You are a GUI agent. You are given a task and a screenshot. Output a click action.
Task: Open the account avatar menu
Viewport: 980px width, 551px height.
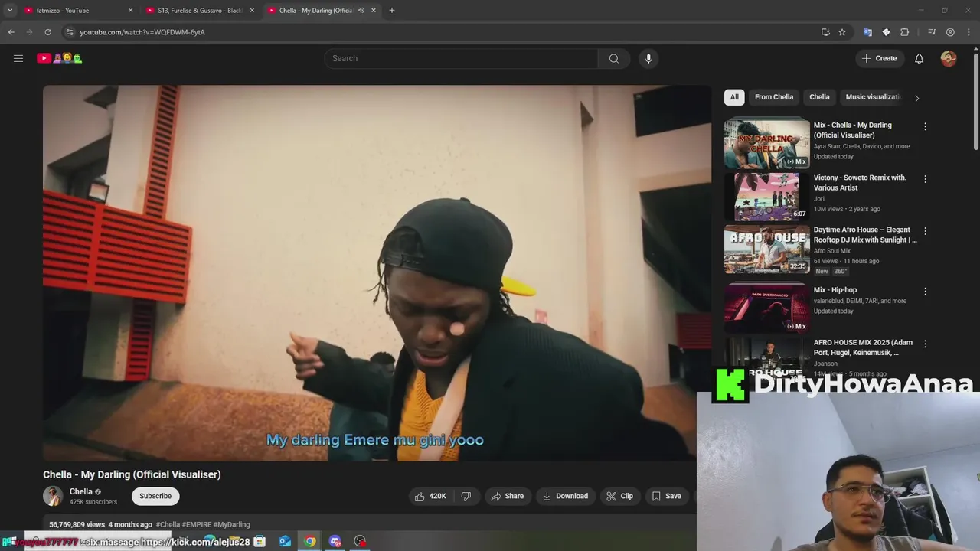[x=949, y=58]
